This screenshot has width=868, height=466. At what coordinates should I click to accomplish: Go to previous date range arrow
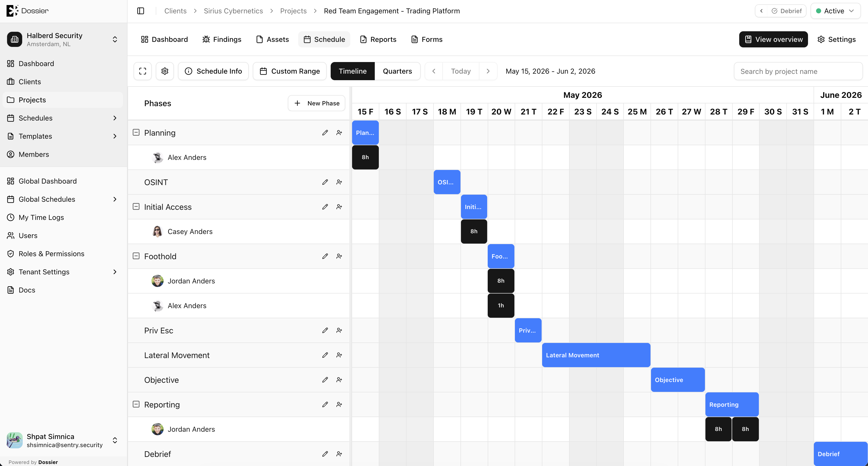[x=434, y=71]
